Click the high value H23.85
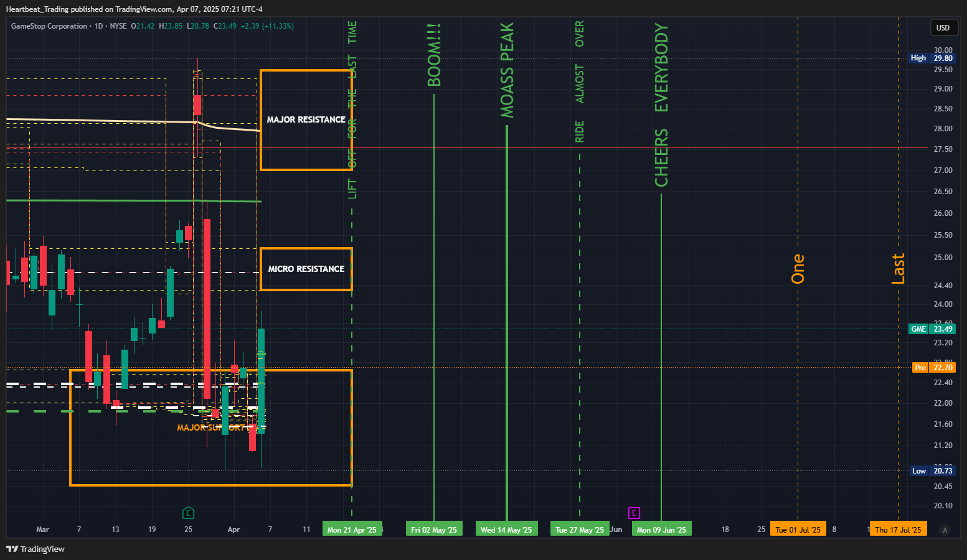This screenshot has width=967, height=560. pyautogui.click(x=171, y=26)
